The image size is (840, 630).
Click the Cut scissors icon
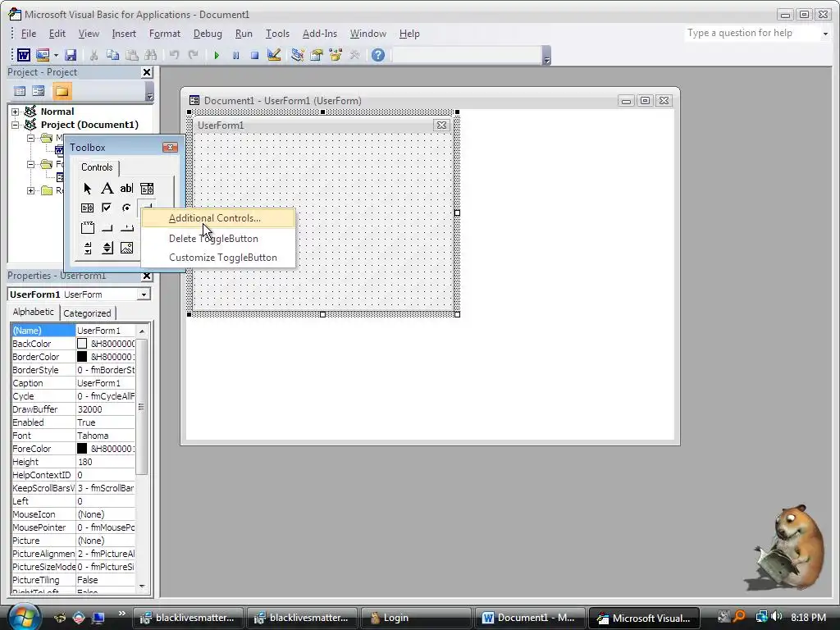coord(94,55)
